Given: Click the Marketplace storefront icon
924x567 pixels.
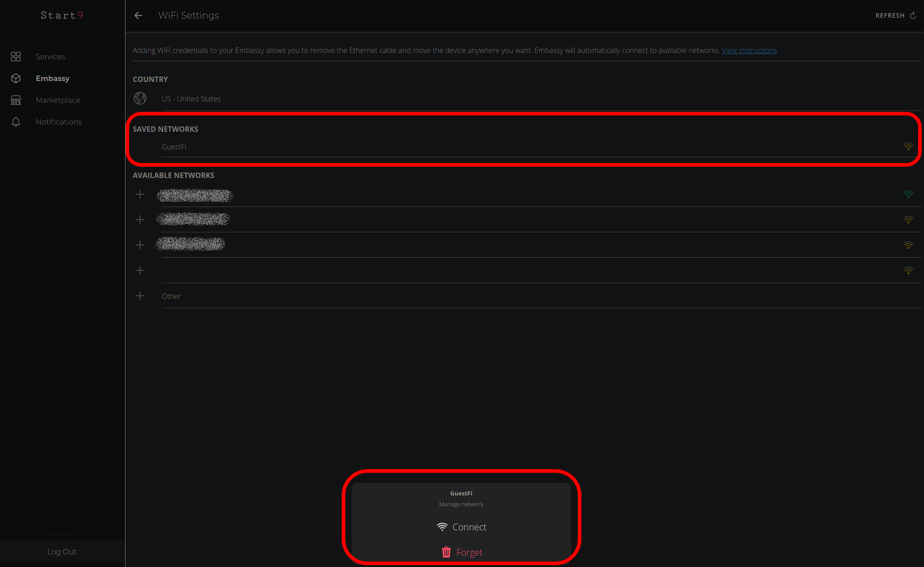Looking at the screenshot, I should point(16,100).
